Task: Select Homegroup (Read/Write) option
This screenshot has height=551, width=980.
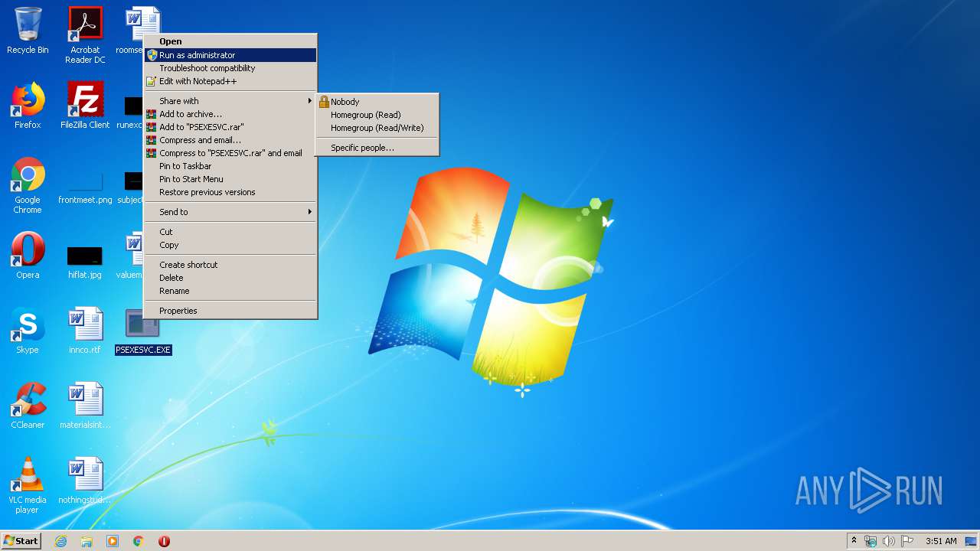Action: (x=377, y=128)
